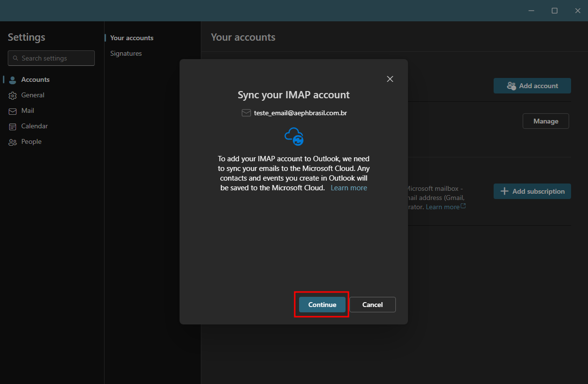This screenshot has width=588, height=384.
Task: Select teste_email@aephbrasil.com.br address text
Action: coord(301,113)
